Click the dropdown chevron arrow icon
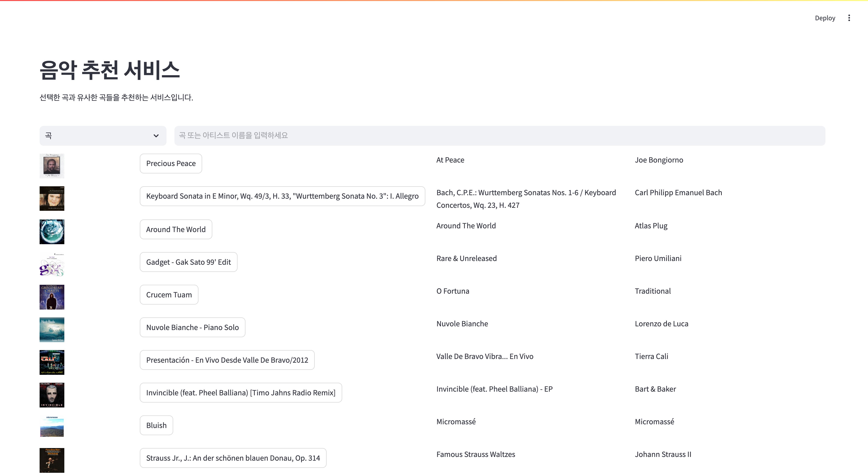This screenshot has height=476, width=868. [156, 136]
